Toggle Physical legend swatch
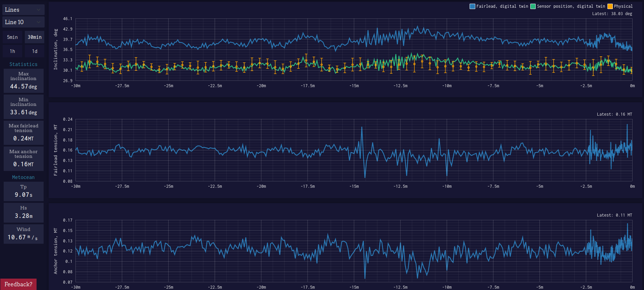The image size is (644, 290). click(610, 6)
